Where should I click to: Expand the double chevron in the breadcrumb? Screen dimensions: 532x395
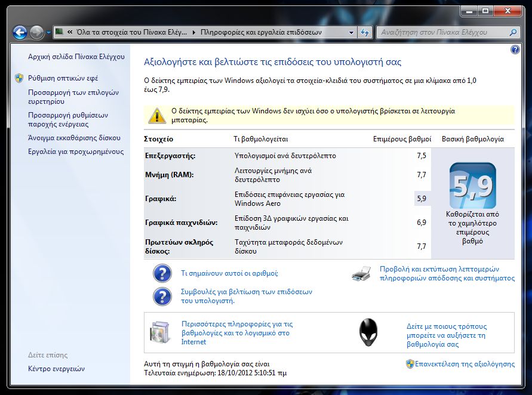(70, 32)
